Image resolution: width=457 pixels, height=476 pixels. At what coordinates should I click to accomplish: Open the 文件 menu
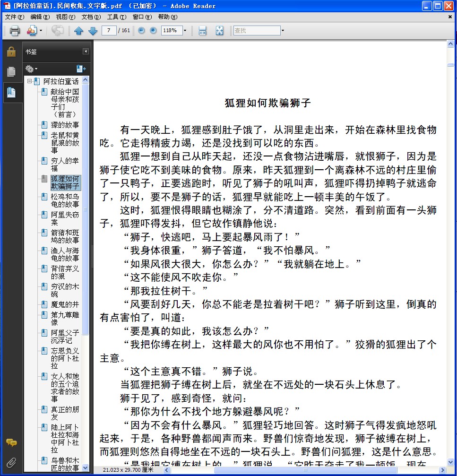[14, 17]
